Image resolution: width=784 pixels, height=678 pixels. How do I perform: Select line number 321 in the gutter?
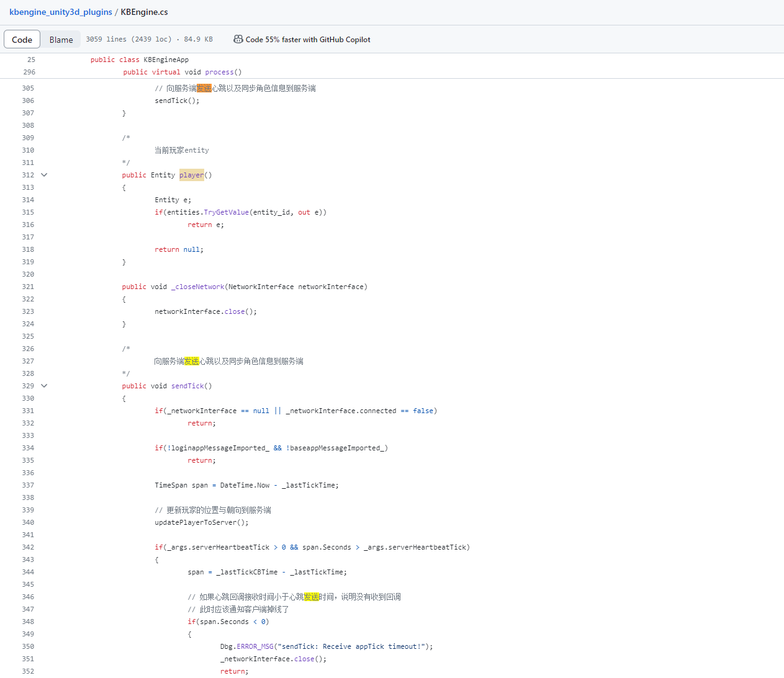coord(28,287)
